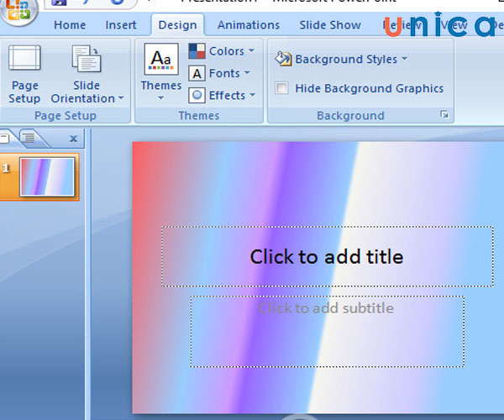The height and width of the screenshot is (420, 504).
Task: Click the Fonts letter A icon
Action: 197,73
